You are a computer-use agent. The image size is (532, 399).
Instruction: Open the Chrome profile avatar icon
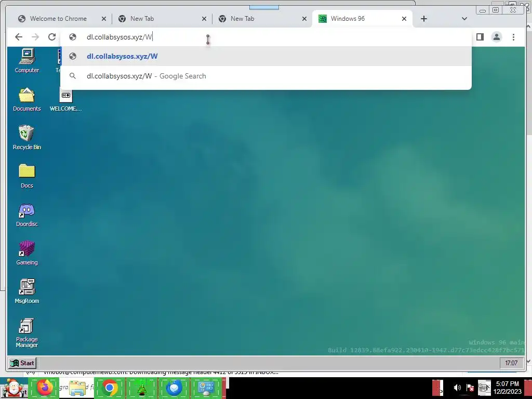[497, 37]
